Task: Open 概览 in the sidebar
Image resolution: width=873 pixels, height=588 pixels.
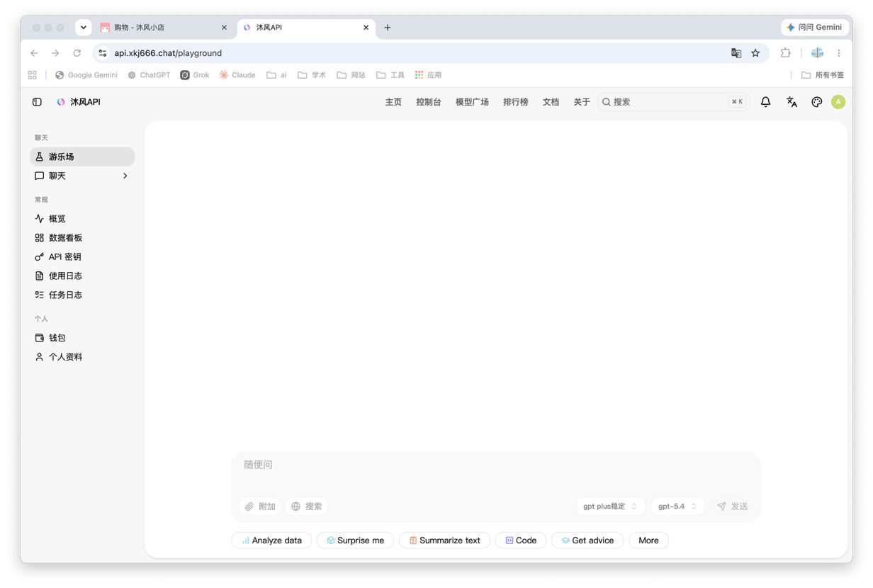Action: (82, 219)
